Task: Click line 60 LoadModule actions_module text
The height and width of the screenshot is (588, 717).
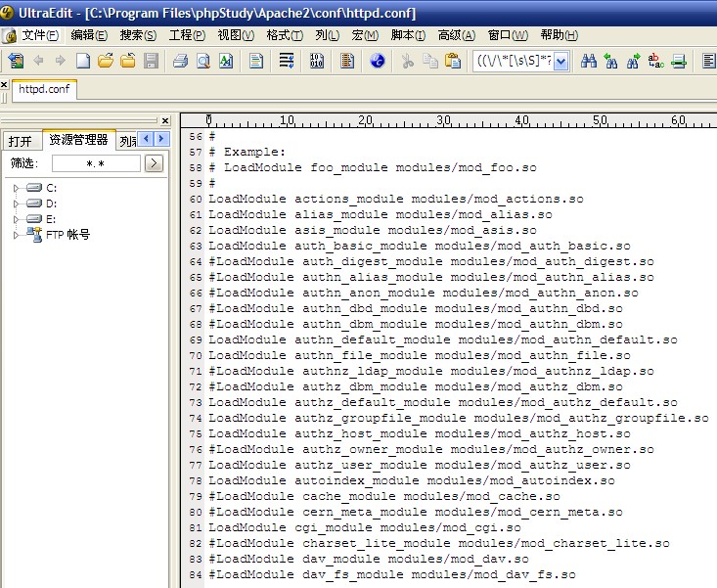Action: point(396,199)
